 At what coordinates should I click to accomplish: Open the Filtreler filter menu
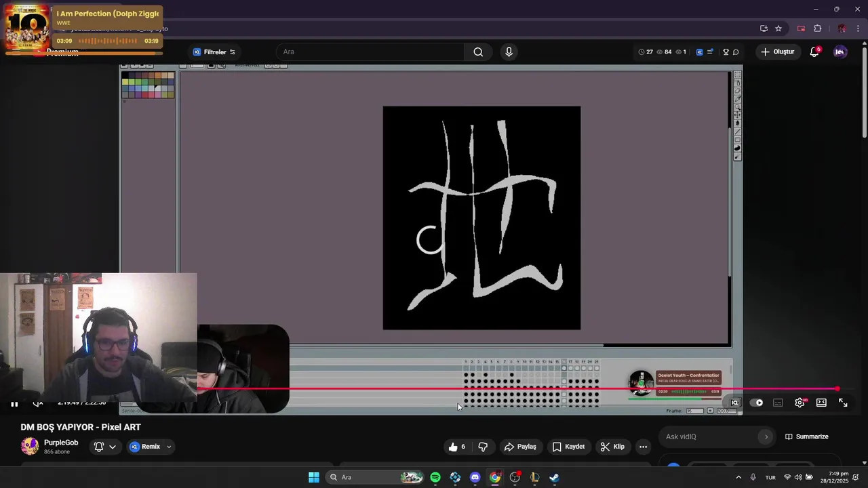[x=214, y=52]
